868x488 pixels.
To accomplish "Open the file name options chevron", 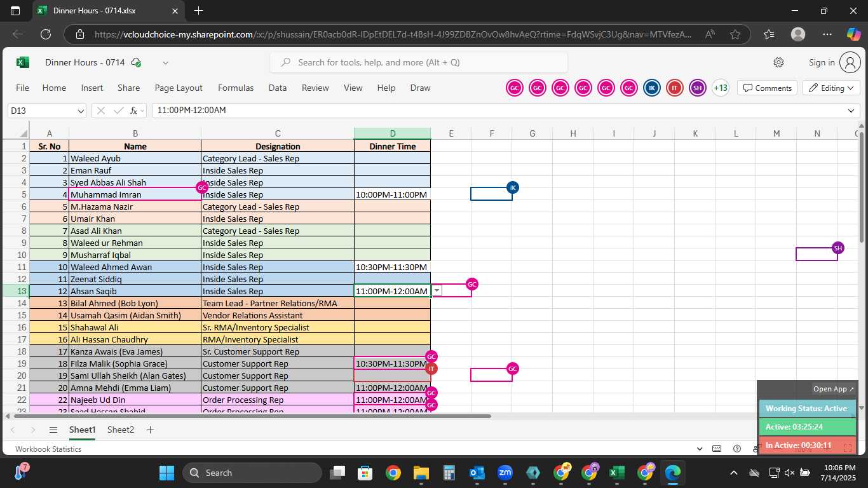I will point(165,62).
